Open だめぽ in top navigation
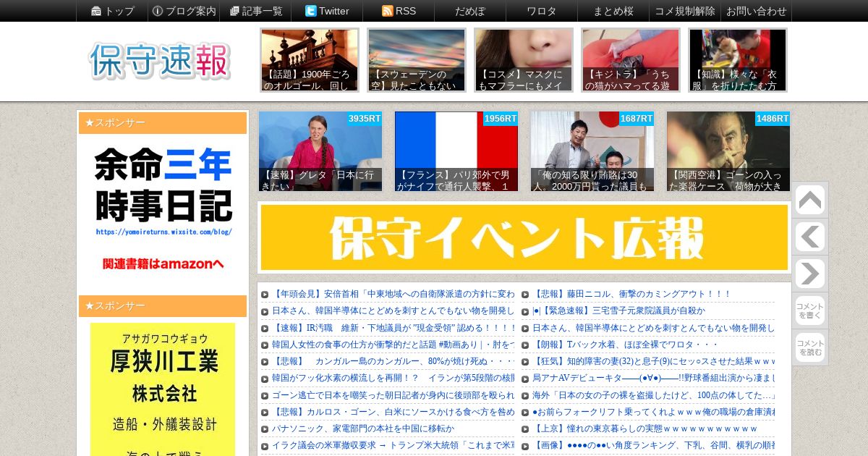868x456 pixels. (470, 11)
